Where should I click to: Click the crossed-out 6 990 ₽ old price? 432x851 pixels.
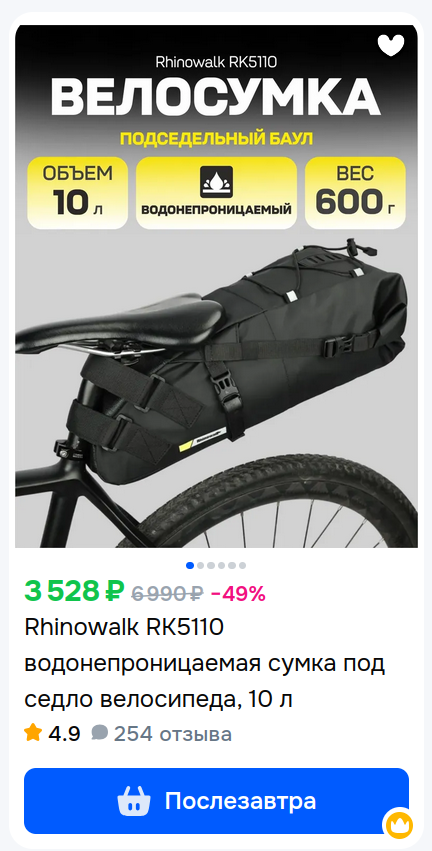(167, 594)
